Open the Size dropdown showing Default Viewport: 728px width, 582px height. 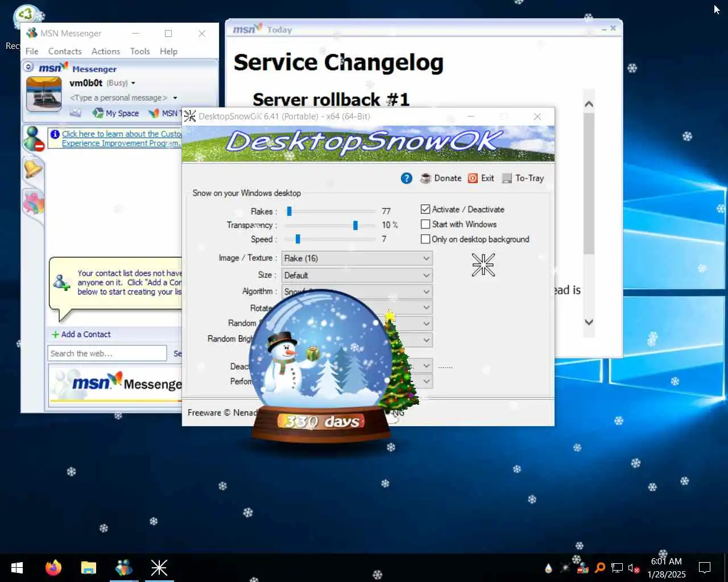pyautogui.click(x=357, y=275)
